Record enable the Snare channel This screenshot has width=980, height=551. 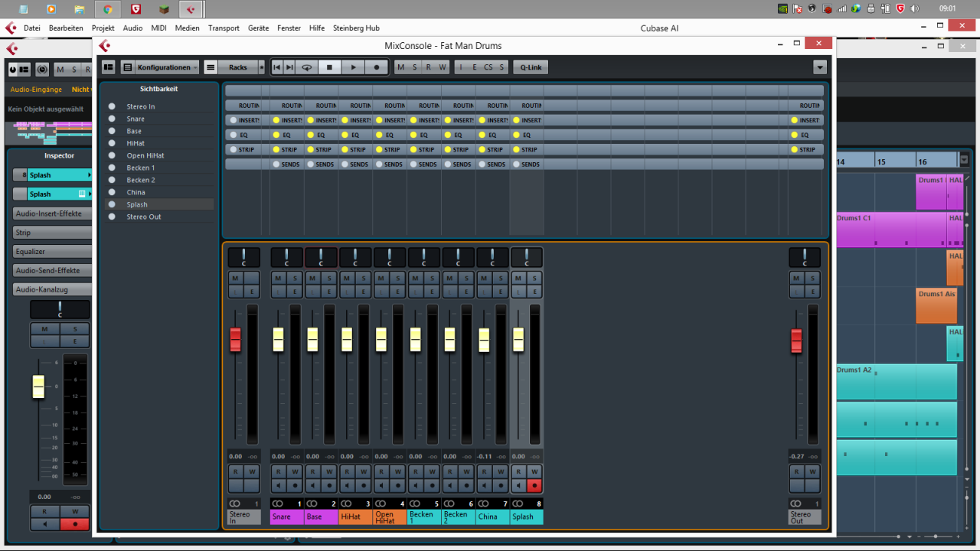click(x=295, y=485)
